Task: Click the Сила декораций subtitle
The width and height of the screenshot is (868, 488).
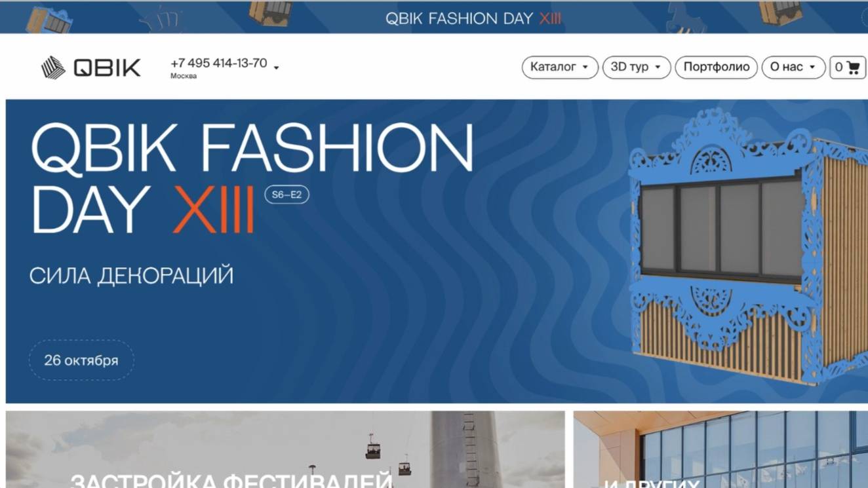Action: tap(131, 276)
